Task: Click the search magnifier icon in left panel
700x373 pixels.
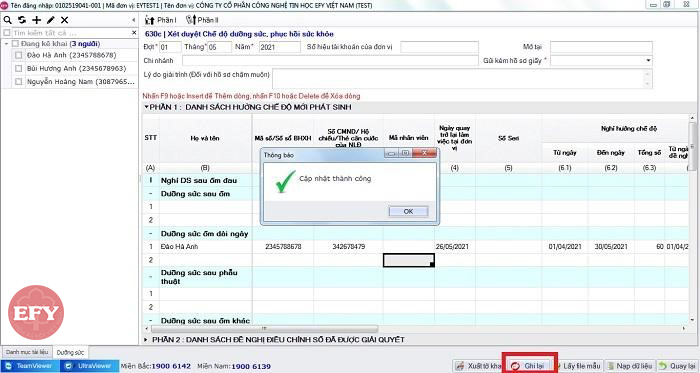Action: coord(8,20)
